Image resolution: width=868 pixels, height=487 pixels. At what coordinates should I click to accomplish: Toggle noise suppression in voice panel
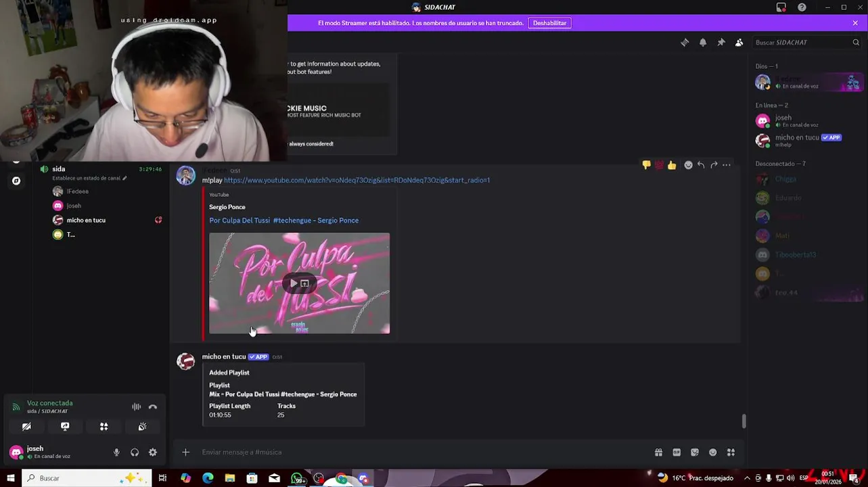[136, 407]
